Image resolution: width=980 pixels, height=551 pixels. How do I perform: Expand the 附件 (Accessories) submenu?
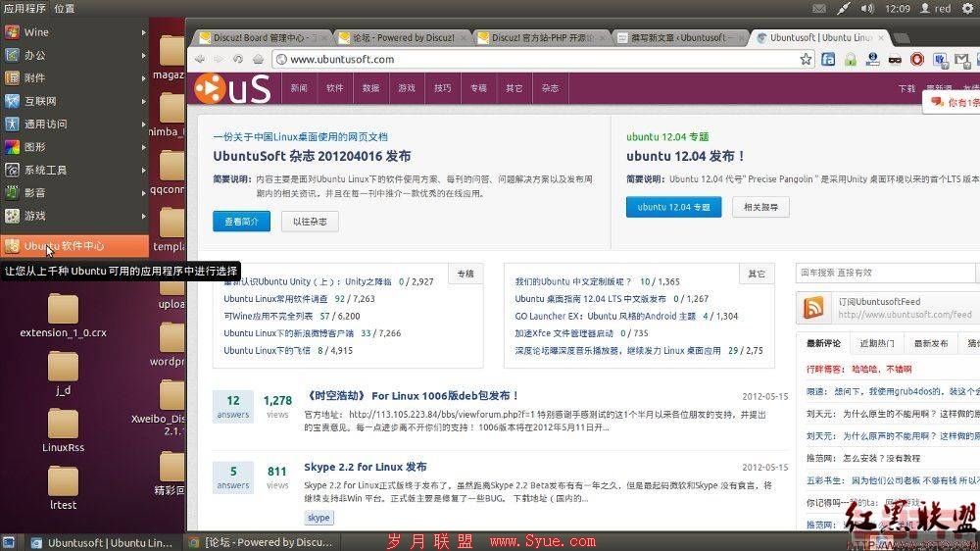click(x=74, y=78)
